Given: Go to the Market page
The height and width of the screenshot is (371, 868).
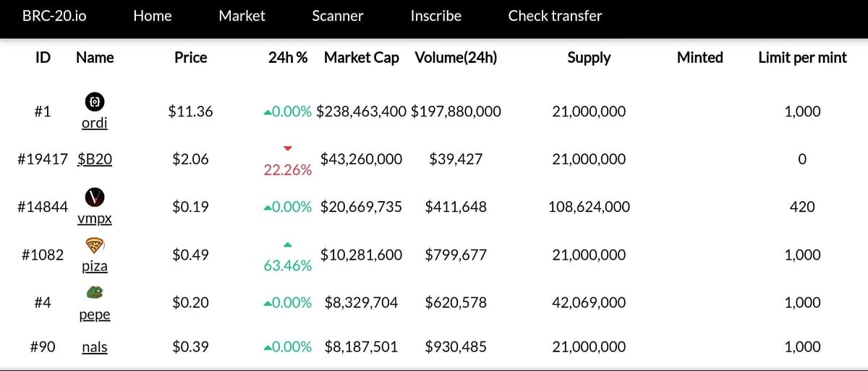Looking at the screenshot, I should [x=242, y=15].
